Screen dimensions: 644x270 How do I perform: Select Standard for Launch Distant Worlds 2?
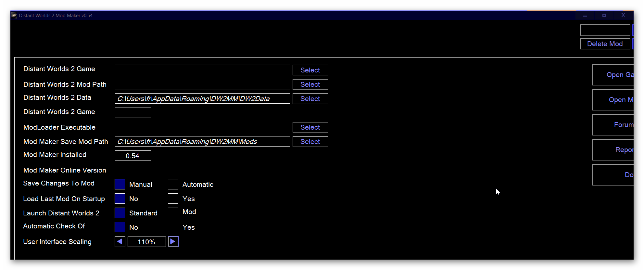point(120,213)
